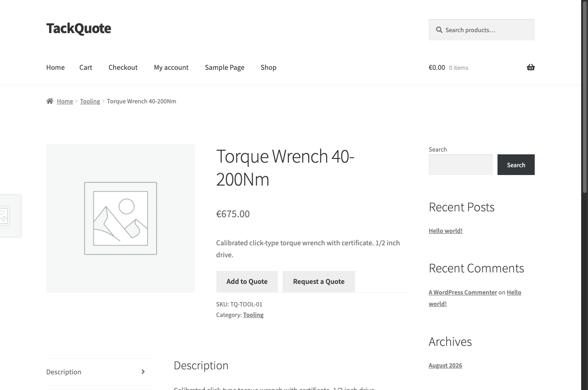This screenshot has width=588, height=390.
Task: Click the sidebar Search button
Action: pos(516,165)
